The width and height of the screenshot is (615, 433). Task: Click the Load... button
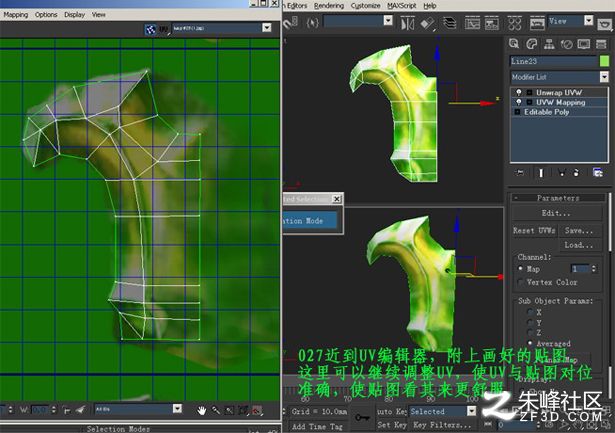pos(579,245)
